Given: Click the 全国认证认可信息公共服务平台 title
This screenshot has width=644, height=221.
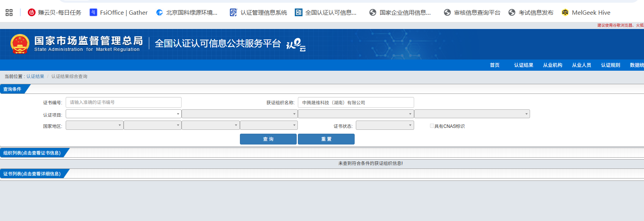Looking at the screenshot, I should tap(217, 43).
